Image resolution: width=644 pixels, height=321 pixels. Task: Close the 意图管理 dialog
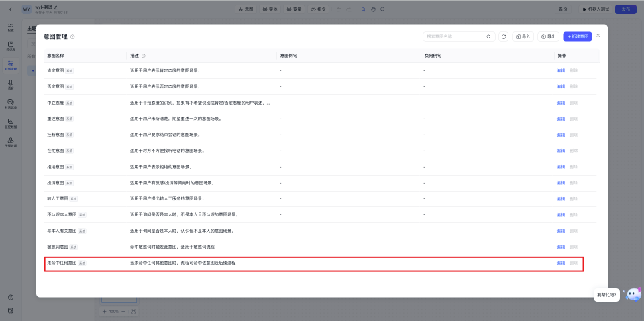point(598,35)
